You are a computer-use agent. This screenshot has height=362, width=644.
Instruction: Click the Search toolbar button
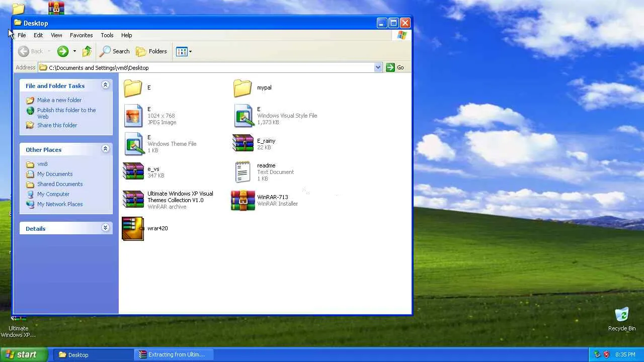click(x=115, y=51)
